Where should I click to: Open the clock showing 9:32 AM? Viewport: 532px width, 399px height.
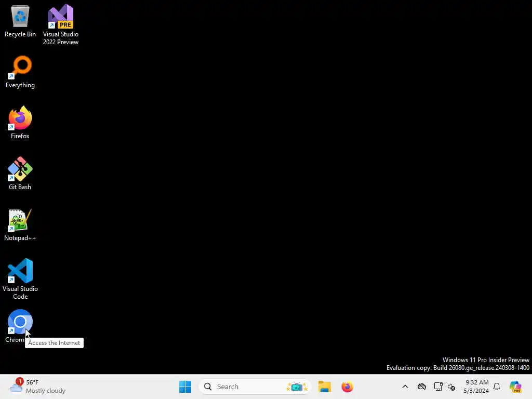(x=476, y=387)
